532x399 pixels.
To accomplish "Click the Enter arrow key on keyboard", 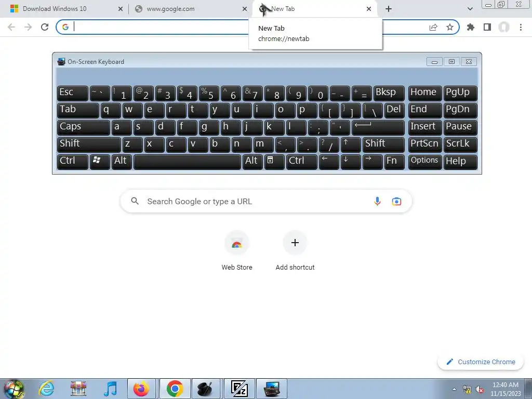I will coord(378,127).
